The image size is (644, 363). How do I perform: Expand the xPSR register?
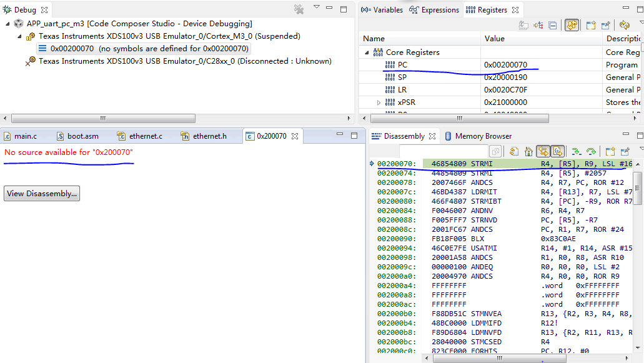coord(379,102)
